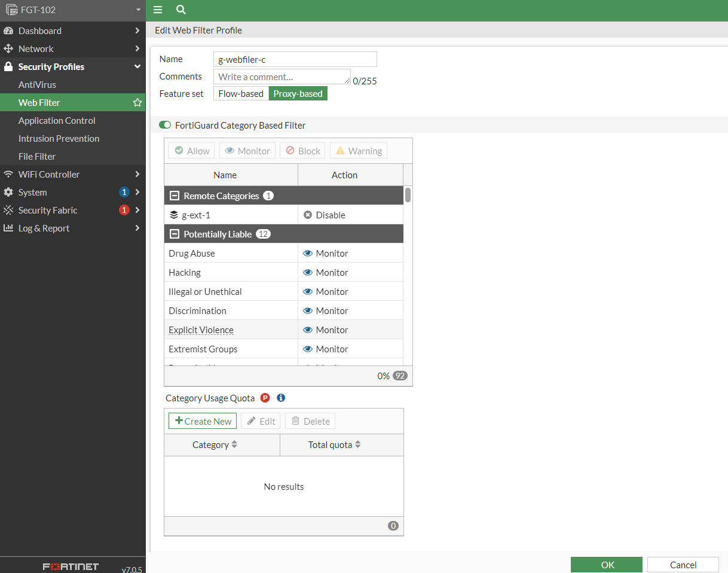The height and width of the screenshot is (573, 728).
Task: Click the Fortinet logo
Action: [71, 566]
